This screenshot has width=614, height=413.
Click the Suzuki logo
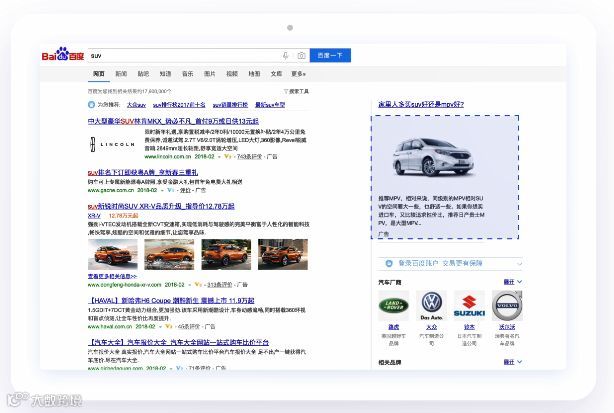[x=469, y=305]
